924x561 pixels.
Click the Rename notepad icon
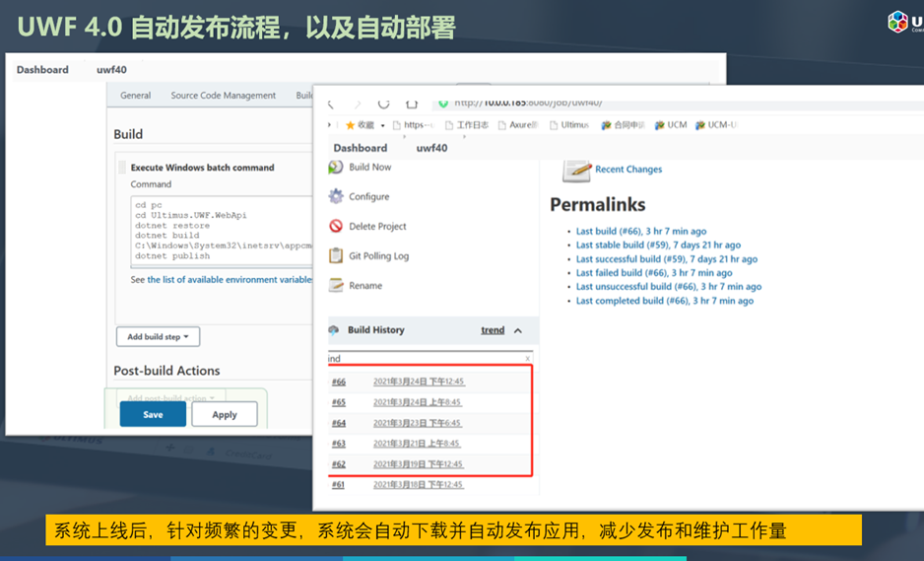pyautogui.click(x=336, y=286)
